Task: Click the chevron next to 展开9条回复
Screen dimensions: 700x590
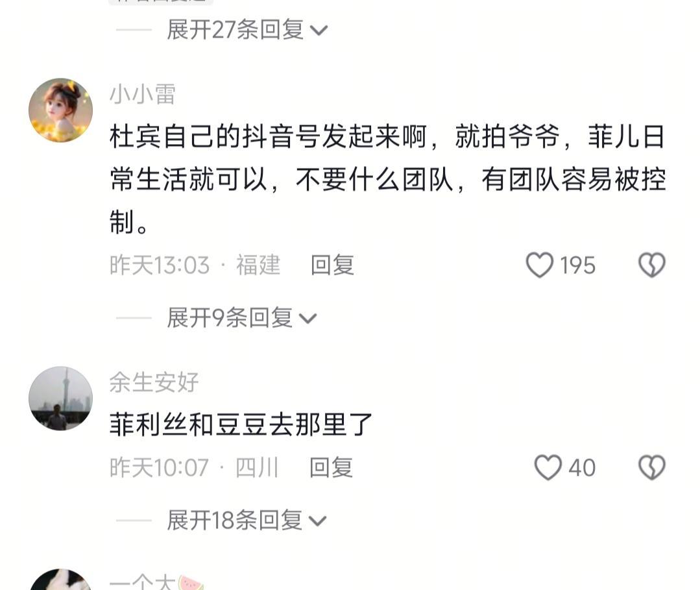Action: [x=308, y=319]
